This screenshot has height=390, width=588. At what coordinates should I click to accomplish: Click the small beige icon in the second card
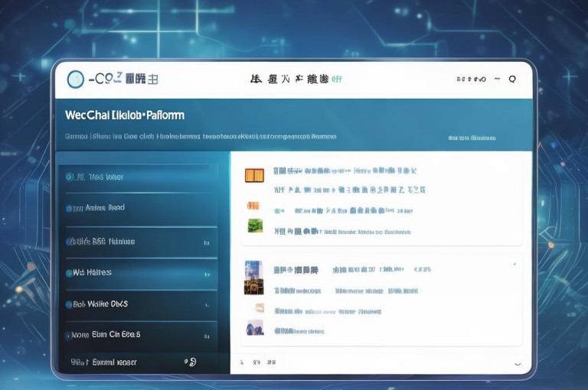click(x=260, y=308)
